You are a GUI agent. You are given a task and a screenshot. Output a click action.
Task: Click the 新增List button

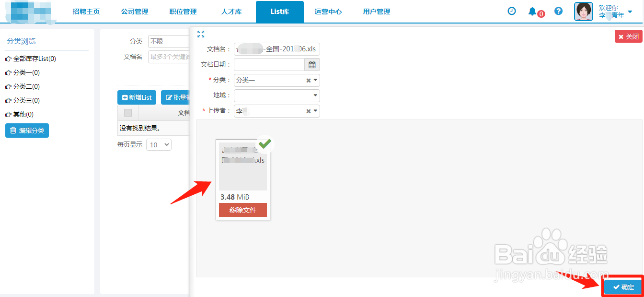(x=137, y=97)
